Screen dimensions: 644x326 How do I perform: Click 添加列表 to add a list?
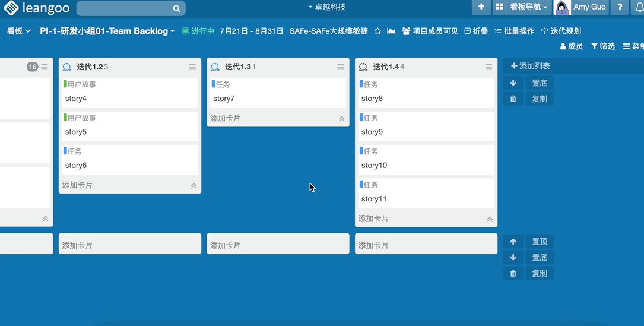[x=531, y=66]
